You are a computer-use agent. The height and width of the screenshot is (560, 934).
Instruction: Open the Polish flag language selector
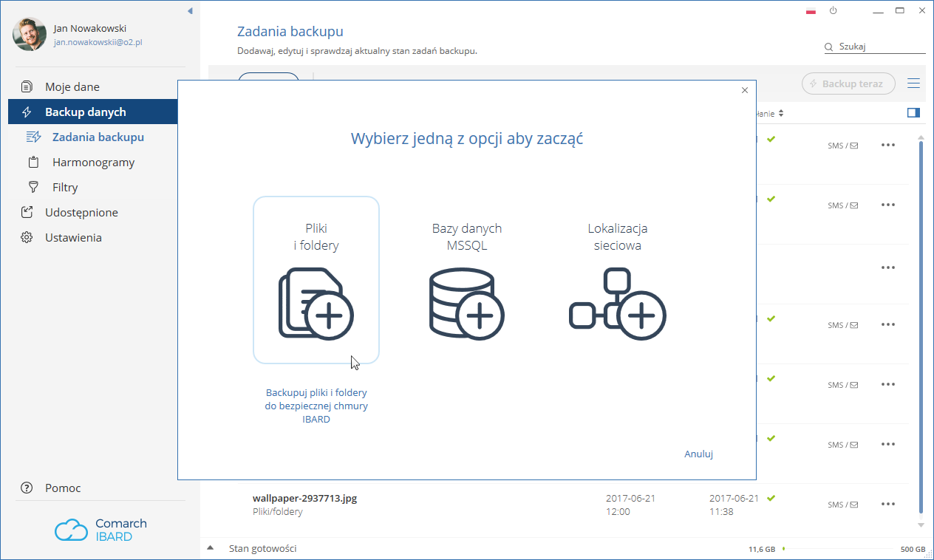pyautogui.click(x=811, y=11)
